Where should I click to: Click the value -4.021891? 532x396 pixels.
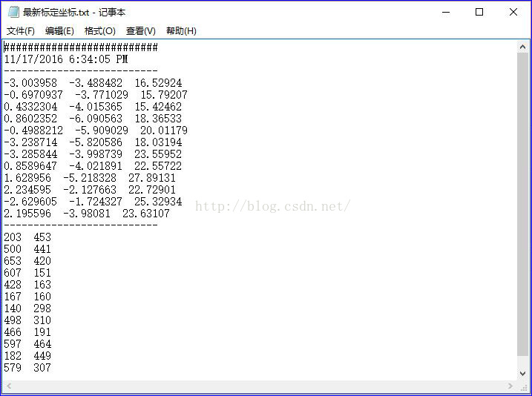96,166
